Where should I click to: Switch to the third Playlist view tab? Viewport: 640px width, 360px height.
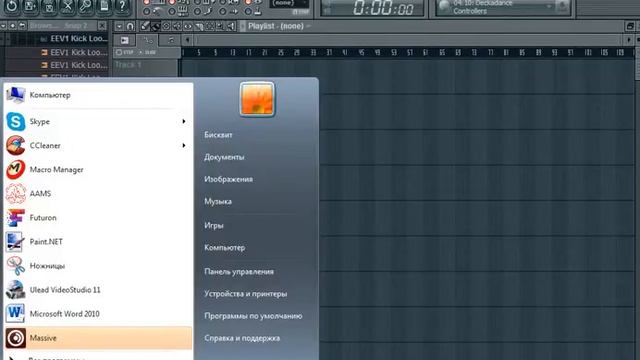tap(171, 40)
